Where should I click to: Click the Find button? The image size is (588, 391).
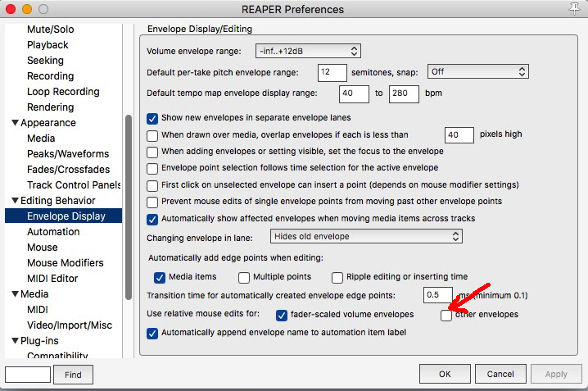tap(73, 375)
